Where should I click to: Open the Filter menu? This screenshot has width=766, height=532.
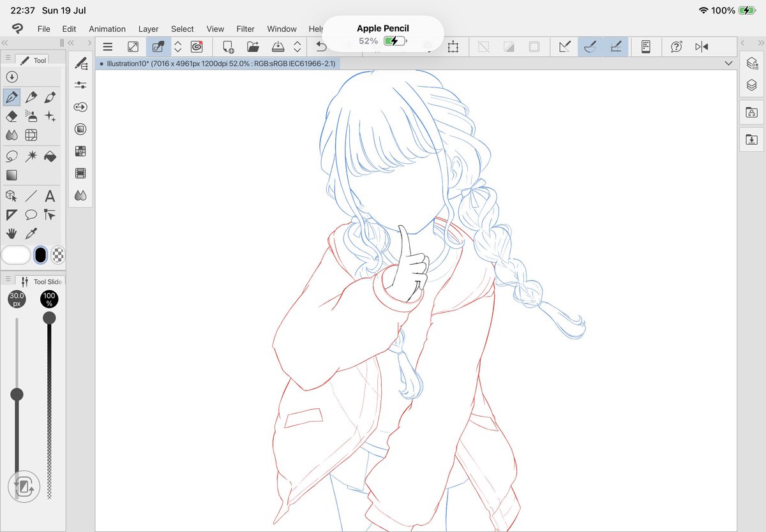click(245, 29)
